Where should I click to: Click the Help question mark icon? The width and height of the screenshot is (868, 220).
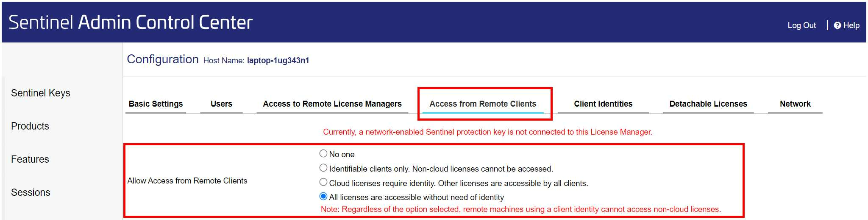pyautogui.click(x=837, y=25)
